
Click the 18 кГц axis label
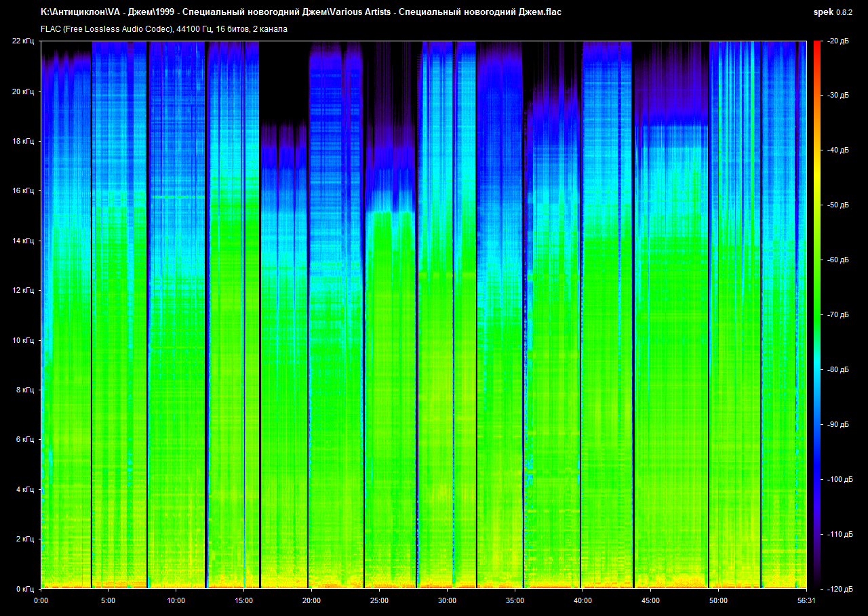click(23, 141)
